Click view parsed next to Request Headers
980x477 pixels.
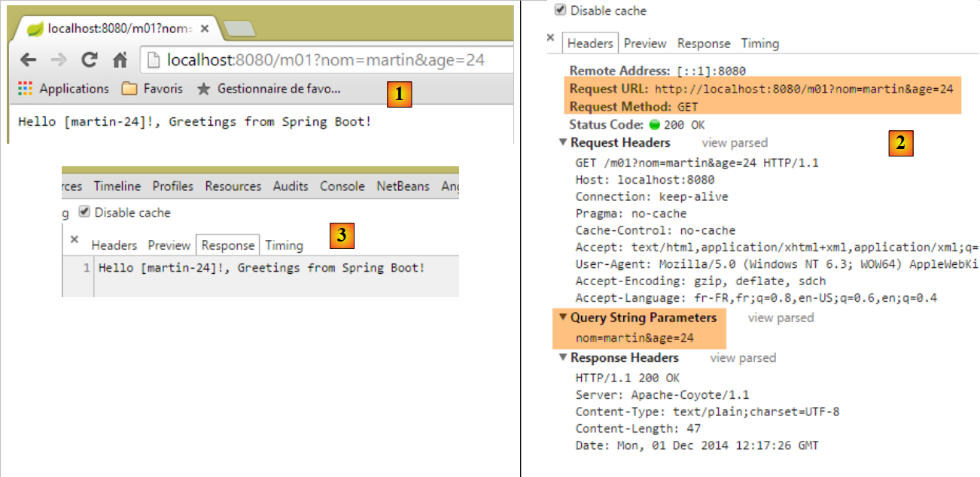pyautogui.click(x=735, y=142)
